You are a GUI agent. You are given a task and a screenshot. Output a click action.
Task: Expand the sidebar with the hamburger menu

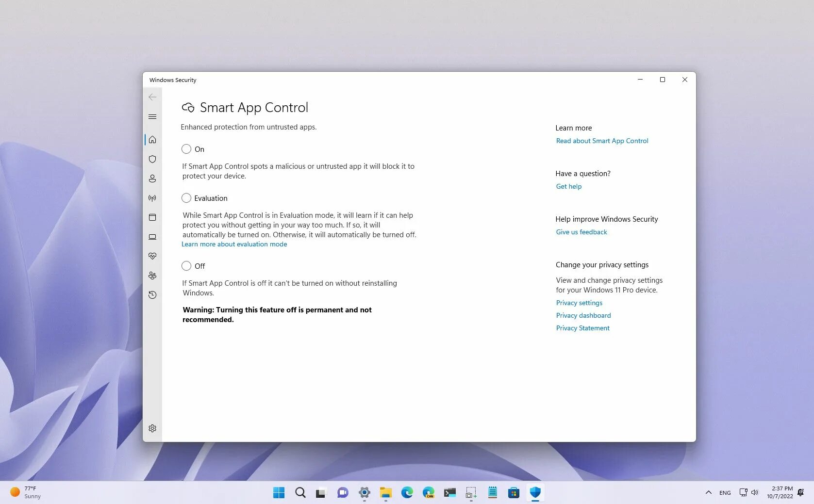click(x=152, y=116)
